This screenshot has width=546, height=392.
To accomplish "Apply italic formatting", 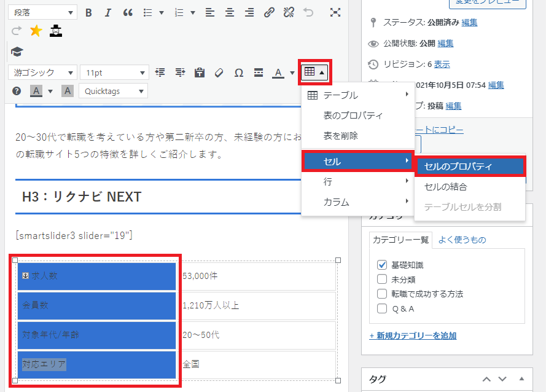I will coord(108,12).
